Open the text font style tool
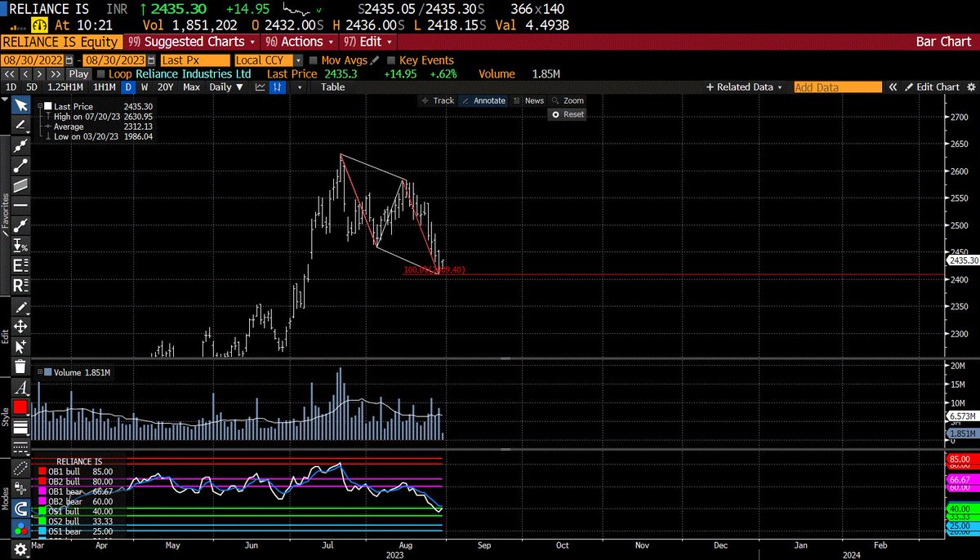980x560 pixels. (x=21, y=387)
